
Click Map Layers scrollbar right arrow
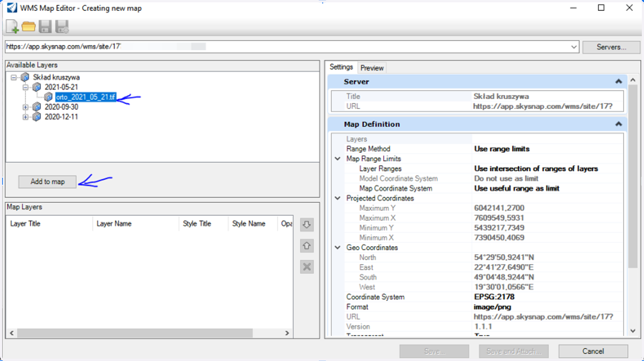click(x=288, y=333)
